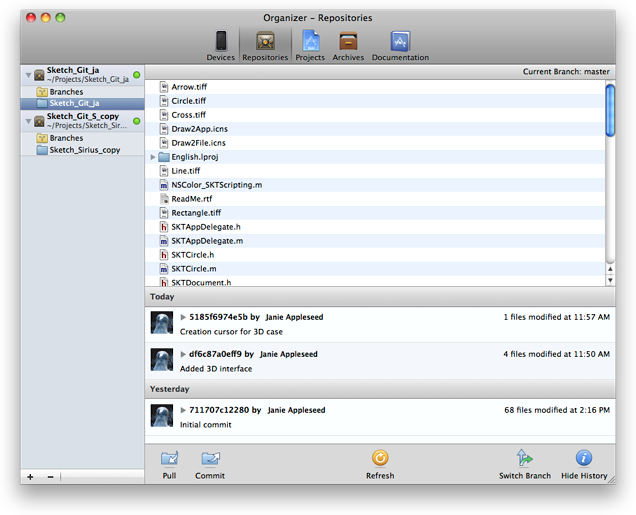This screenshot has height=515, width=636.
Task: Click the remove repository minus button
Action: [x=50, y=476]
